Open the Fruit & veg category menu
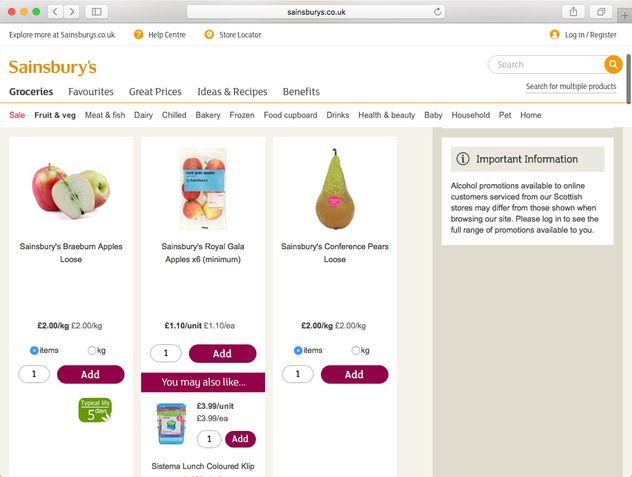 pos(55,115)
